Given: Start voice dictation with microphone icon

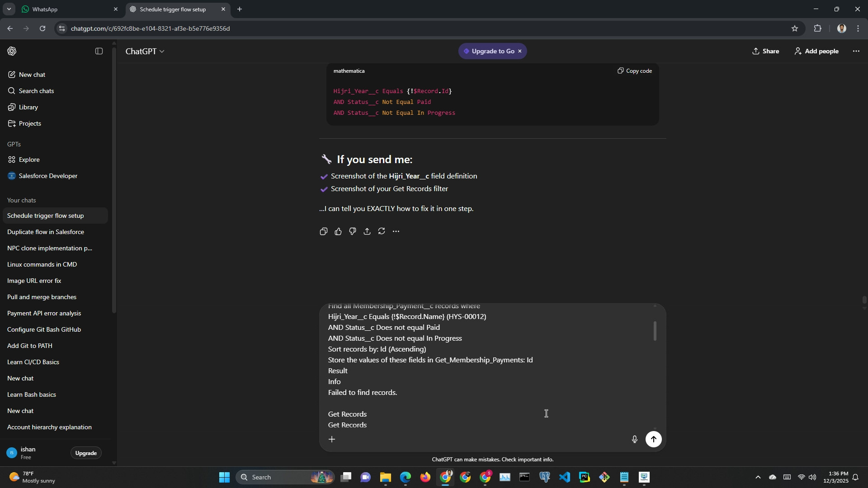Looking at the screenshot, I should click(634, 439).
